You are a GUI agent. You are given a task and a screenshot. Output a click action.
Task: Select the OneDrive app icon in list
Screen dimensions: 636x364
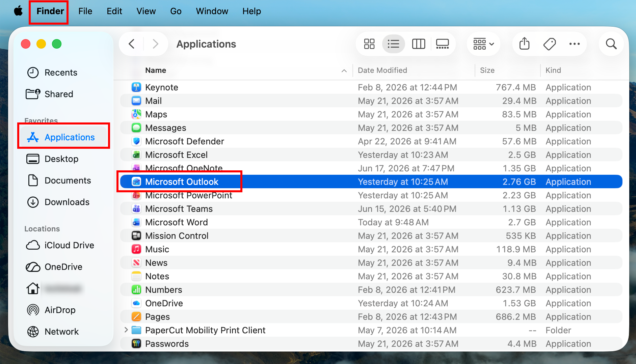click(136, 303)
